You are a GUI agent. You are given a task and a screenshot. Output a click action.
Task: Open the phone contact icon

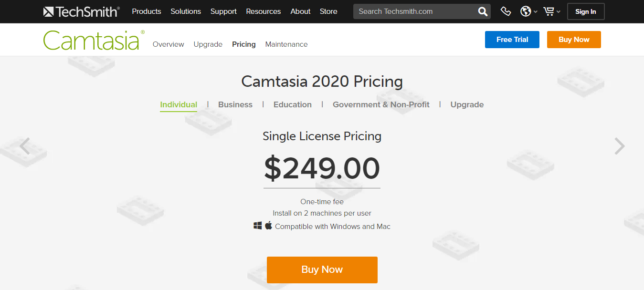(x=506, y=11)
